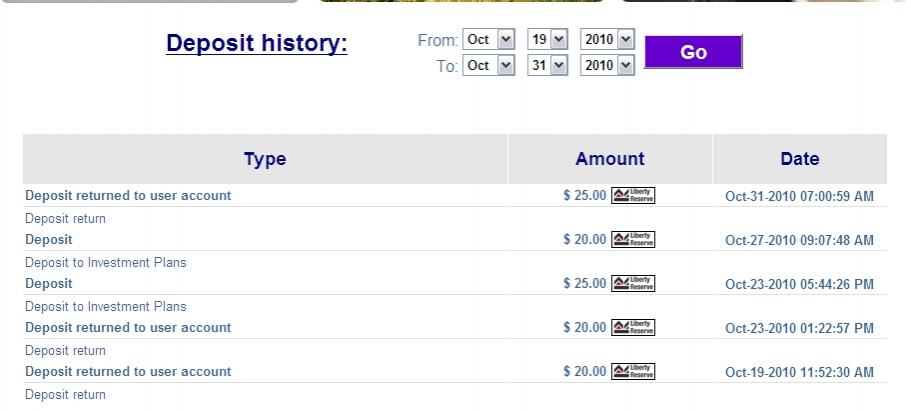
Task: Open the To month dropdown
Action: [x=489, y=65]
